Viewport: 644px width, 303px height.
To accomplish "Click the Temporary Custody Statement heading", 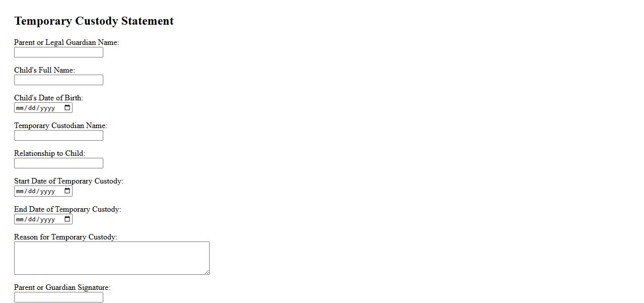I will coord(94,21).
